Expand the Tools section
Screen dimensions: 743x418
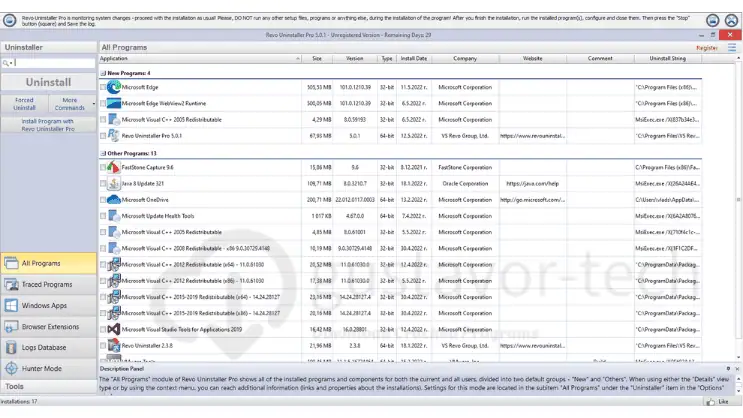pyautogui.click(x=48, y=387)
